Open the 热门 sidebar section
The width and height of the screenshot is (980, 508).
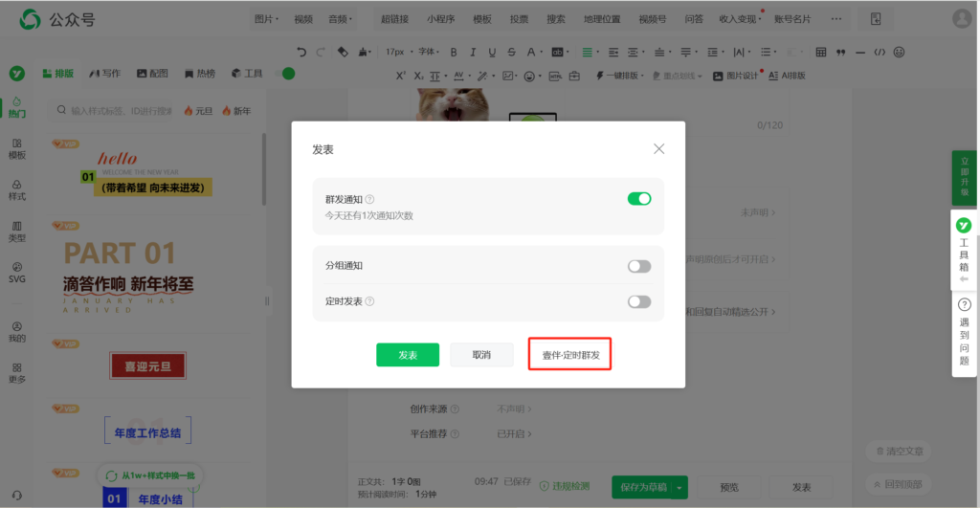[x=17, y=107]
